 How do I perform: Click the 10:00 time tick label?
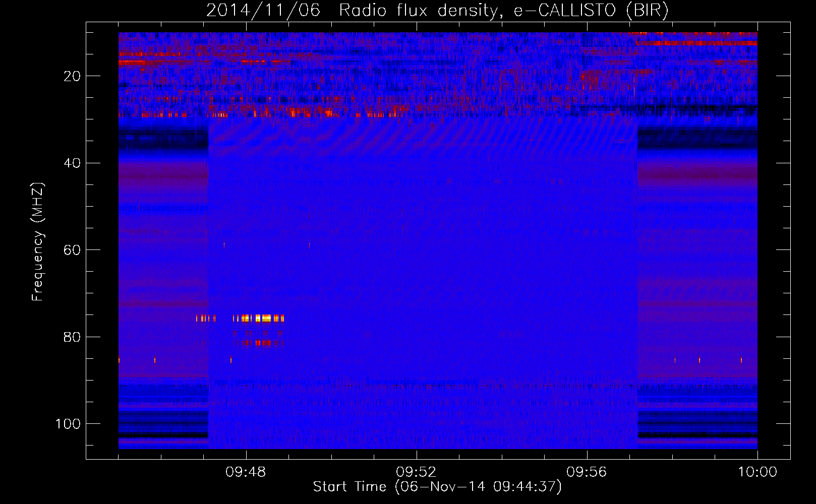(x=757, y=472)
